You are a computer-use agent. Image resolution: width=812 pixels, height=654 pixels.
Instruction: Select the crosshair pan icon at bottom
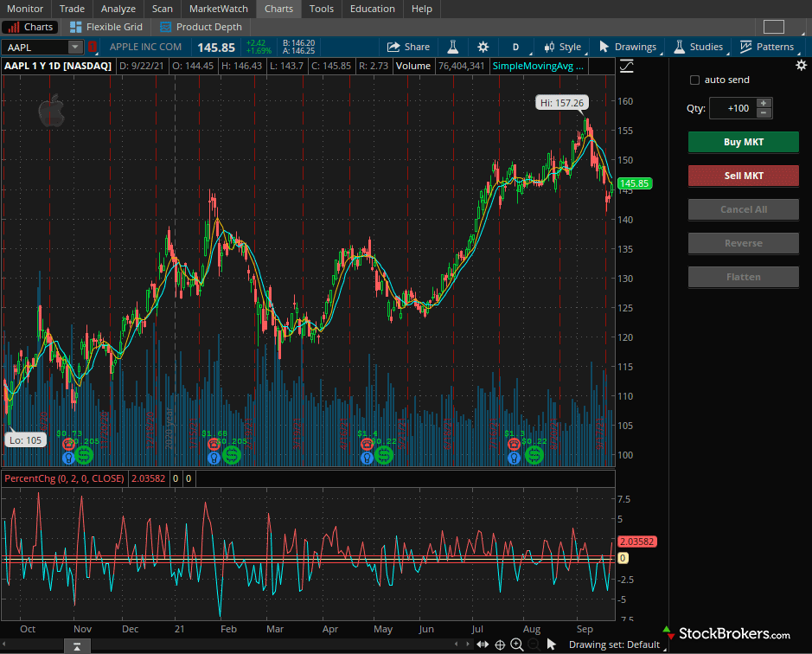(500, 644)
